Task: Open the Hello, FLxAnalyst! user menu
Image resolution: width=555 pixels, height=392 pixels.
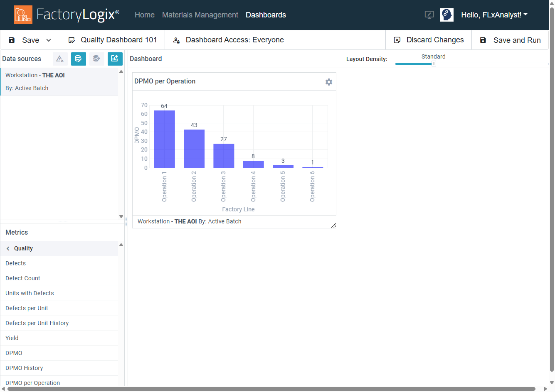Action: point(494,15)
